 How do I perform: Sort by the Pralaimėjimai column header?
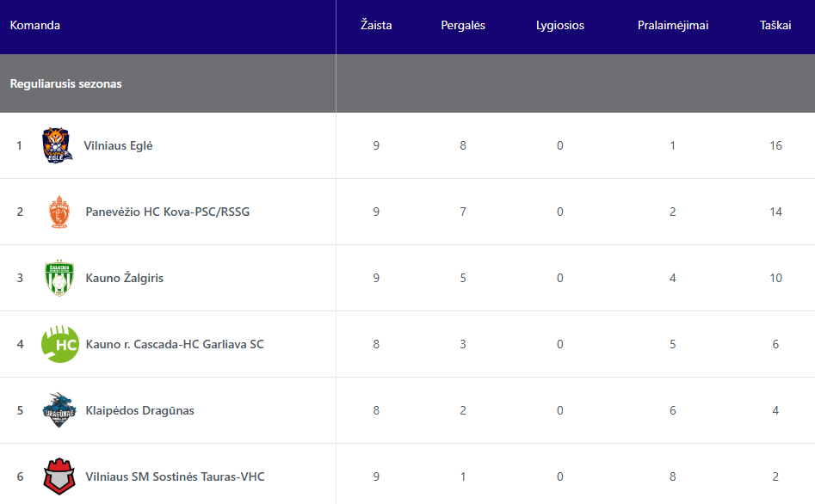(x=673, y=25)
